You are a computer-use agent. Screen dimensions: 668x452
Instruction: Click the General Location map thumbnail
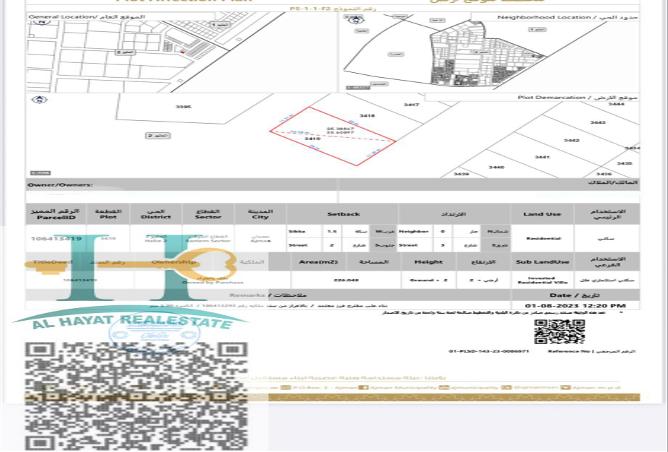click(182, 53)
